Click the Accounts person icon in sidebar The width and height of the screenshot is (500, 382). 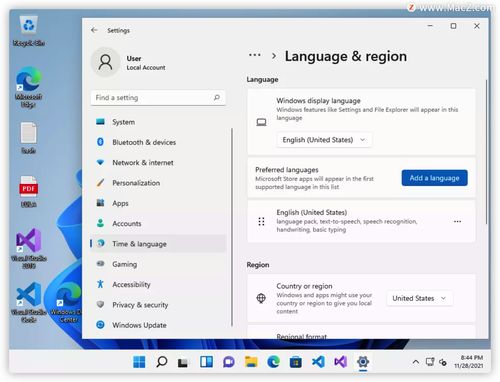(100, 223)
